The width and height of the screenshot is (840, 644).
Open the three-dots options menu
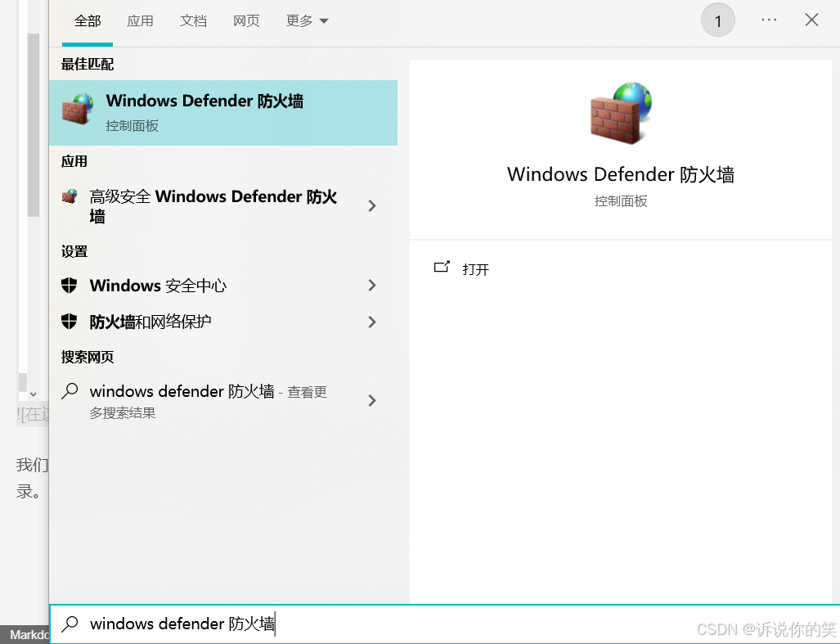coord(769,20)
